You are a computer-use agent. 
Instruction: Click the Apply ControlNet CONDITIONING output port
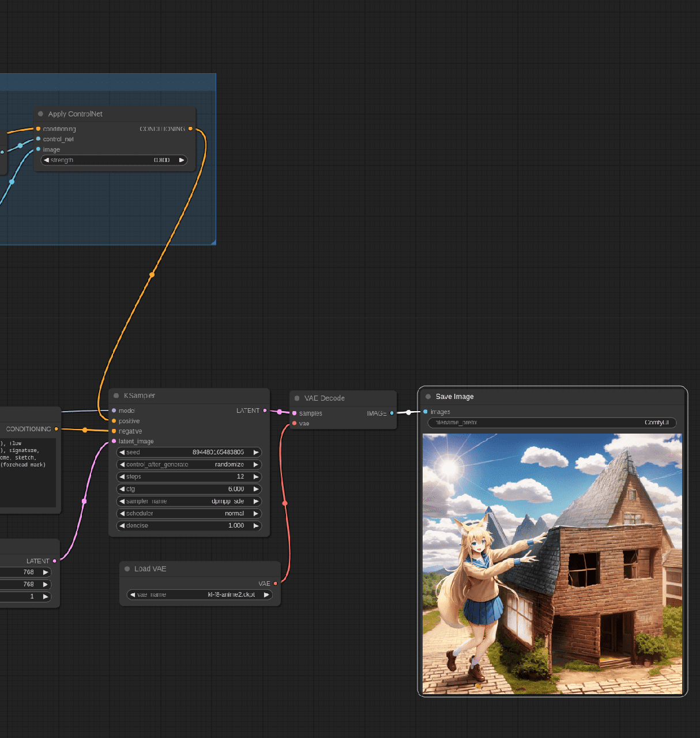(x=190, y=129)
